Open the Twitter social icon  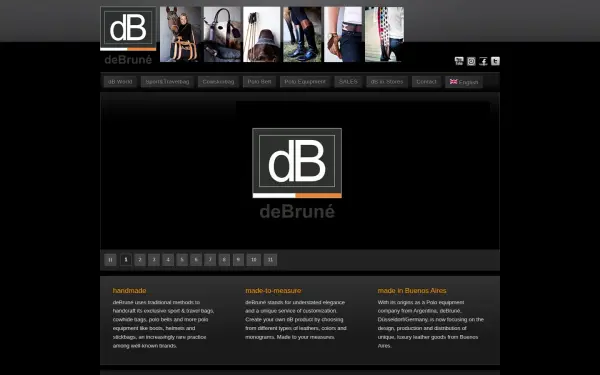[x=495, y=61]
